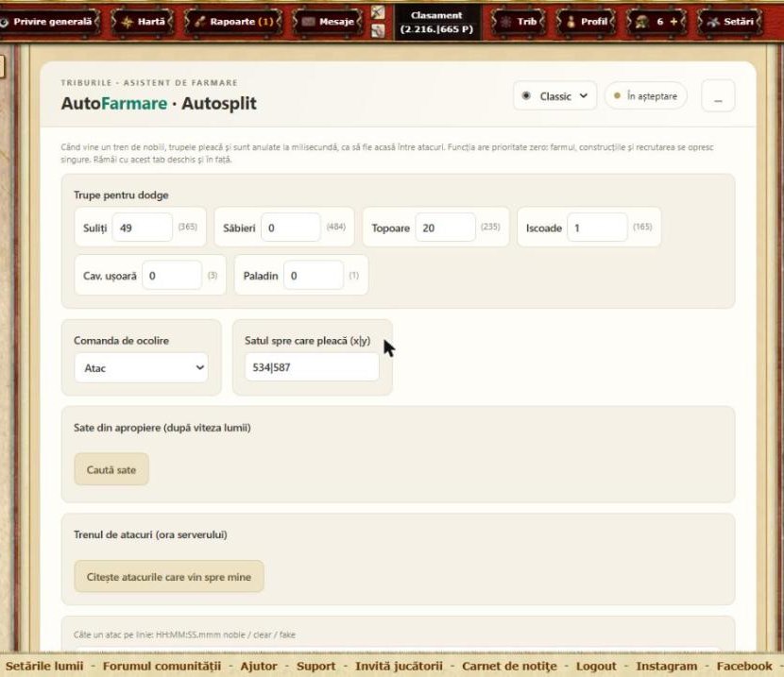Open the Forumul comunității link
Screen dimensions: 784x677
point(162,666)
